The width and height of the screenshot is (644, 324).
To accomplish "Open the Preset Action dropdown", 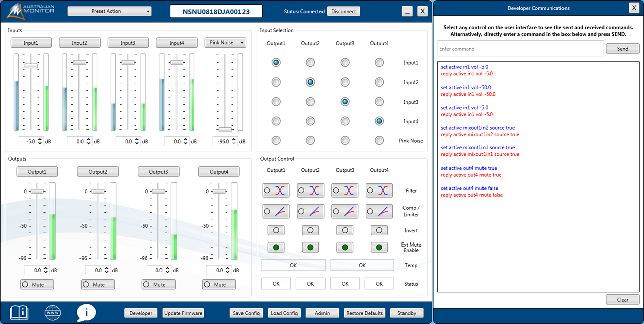I will coord(110,11).
